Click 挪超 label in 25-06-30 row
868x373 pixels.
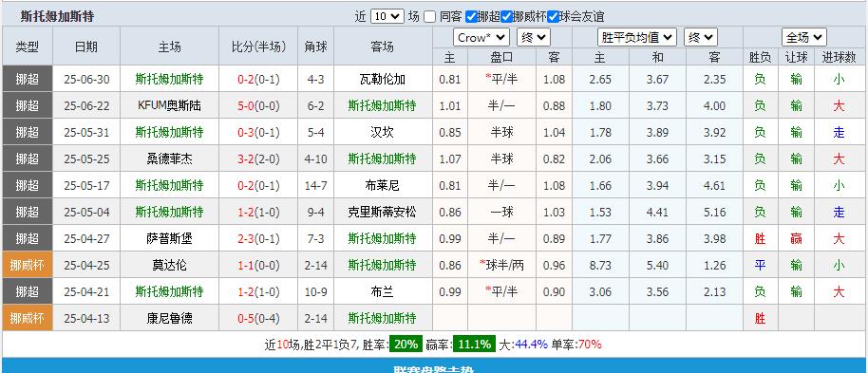click(x=28, y=79)
